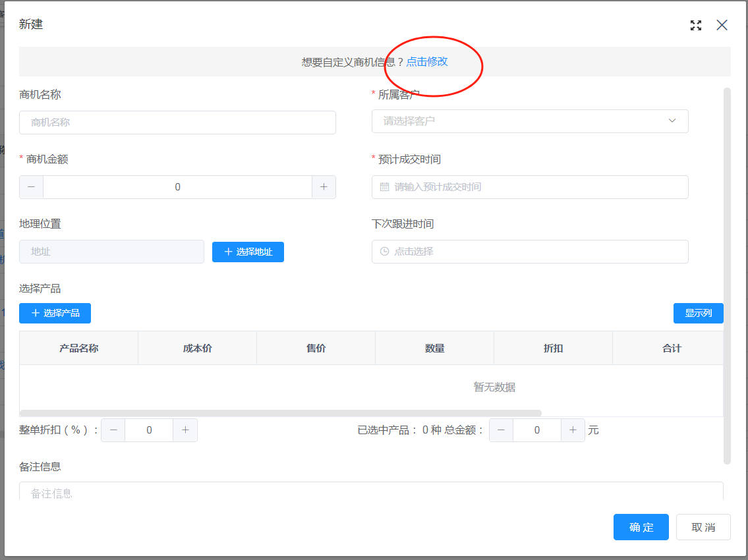The image size is (748, 560).
Task: Click the 取消 button
Action: 703,527
